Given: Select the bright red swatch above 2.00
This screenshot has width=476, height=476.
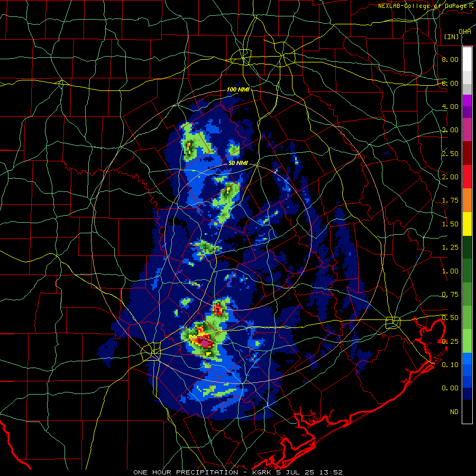Looking at the screenshot, I should 467,177.
